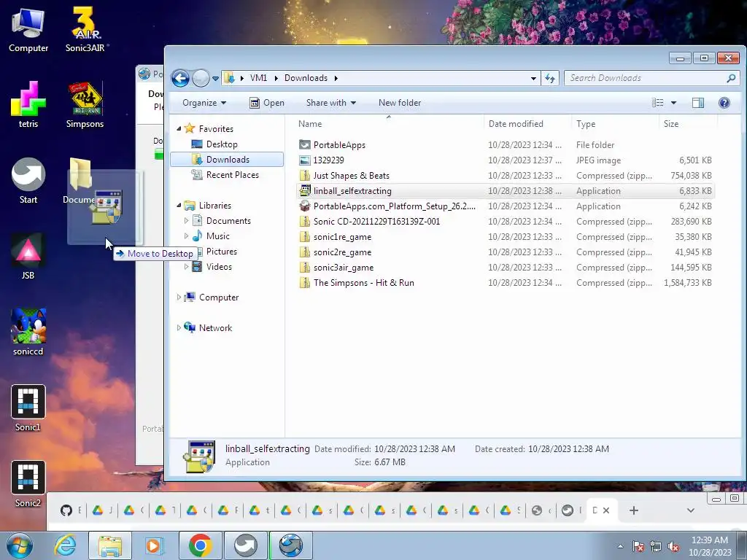Expand the Music library node
Image resolution: width=747 pixels, height=560 pixels.
coord(186,236)
